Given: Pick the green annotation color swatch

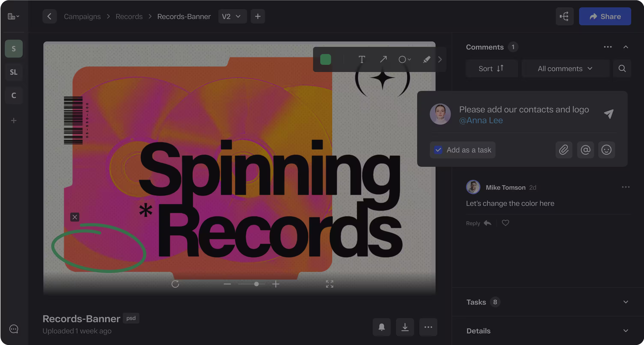Looking at the screenshot, I should 325,60.
